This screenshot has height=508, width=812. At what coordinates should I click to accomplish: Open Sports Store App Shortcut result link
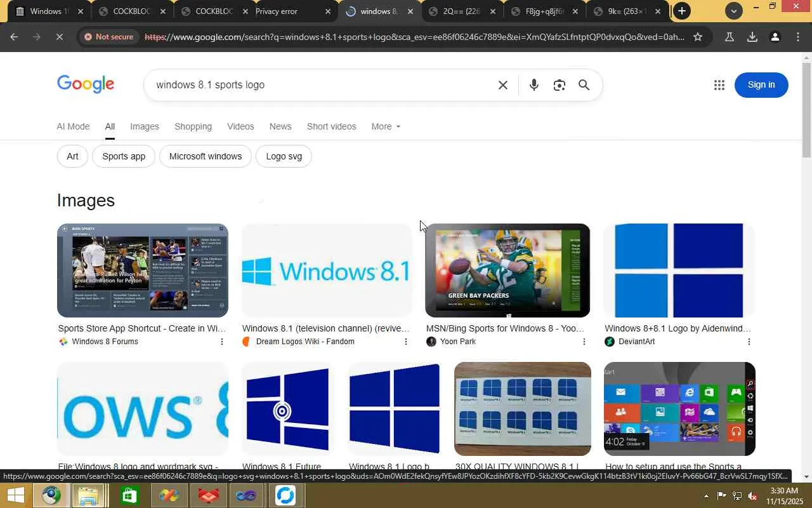(x=142, y=328)
